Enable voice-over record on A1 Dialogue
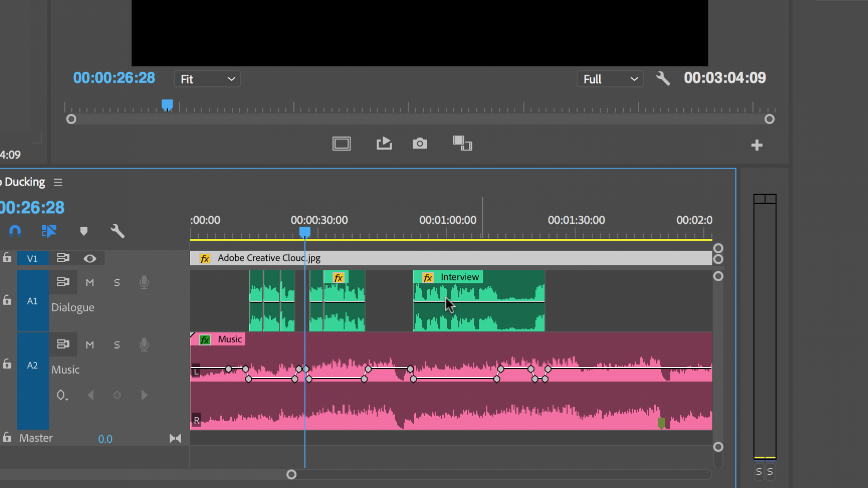This screenshot has width=868, height=488. 144,283
